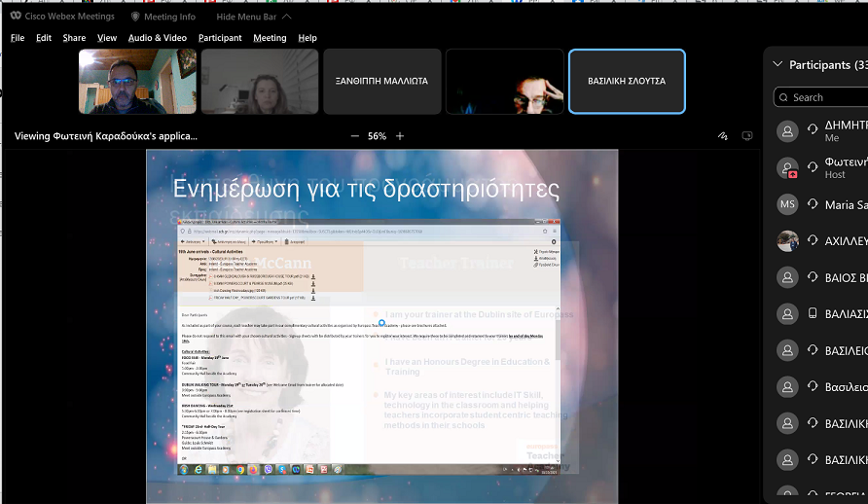Click the 56% zoom level indicator
Image resolution: width=868 pixels, height=504 pixels.
pos(377,136)
